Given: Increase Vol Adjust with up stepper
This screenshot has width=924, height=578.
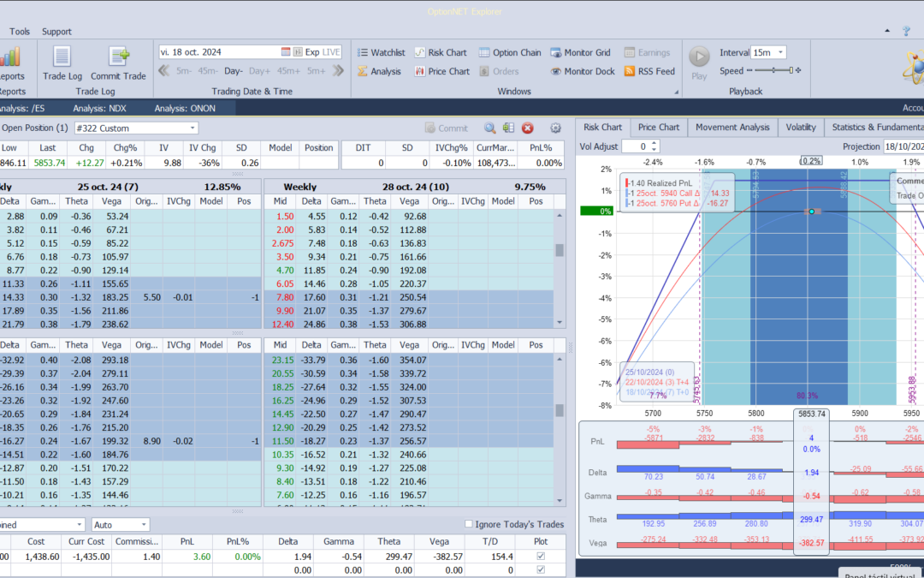Looking at the screenshot, I should click(x=654, y=143).
